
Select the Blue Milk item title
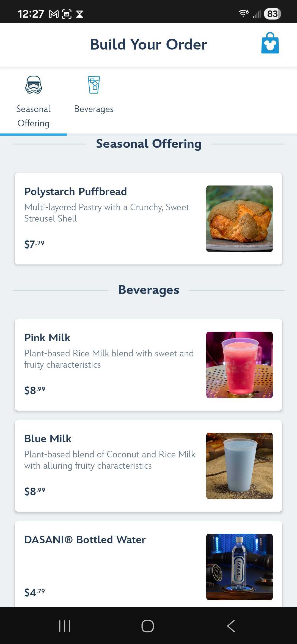(48, 439)
